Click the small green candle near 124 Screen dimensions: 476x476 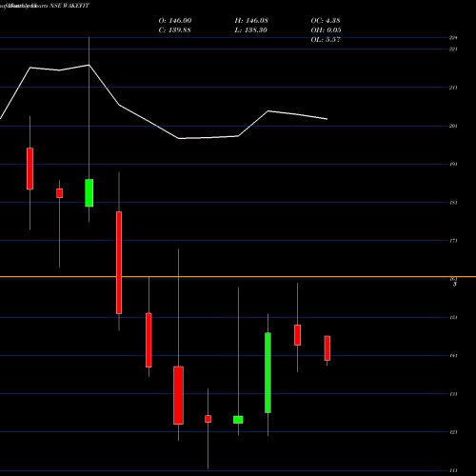point(238,420)
